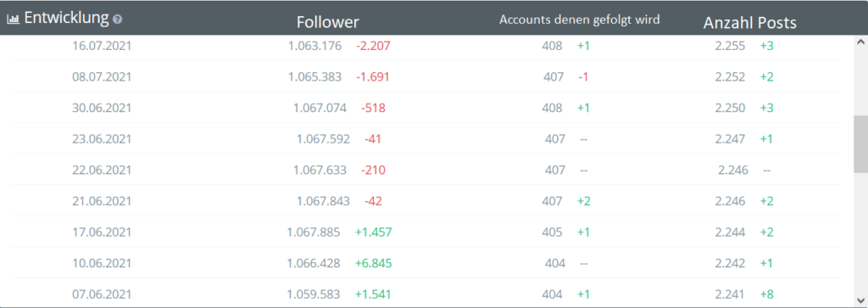
Task: Click post count 2.241
Action: (x=730, y=294)
